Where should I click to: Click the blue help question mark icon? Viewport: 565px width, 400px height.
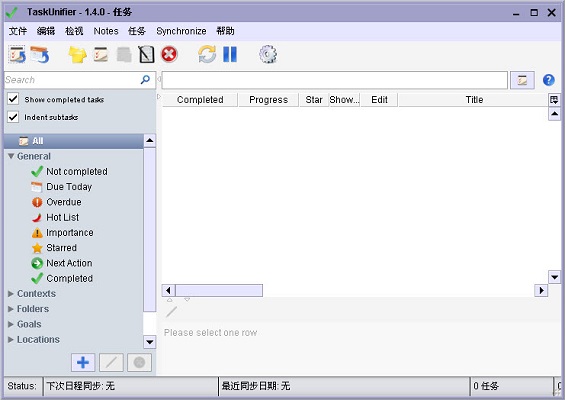click(x=548, y=80)
